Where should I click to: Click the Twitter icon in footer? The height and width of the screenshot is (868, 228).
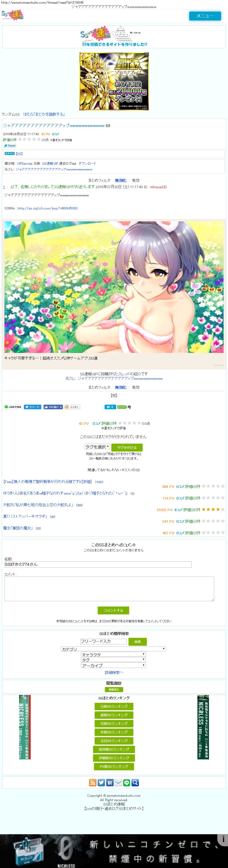[101, 783]
